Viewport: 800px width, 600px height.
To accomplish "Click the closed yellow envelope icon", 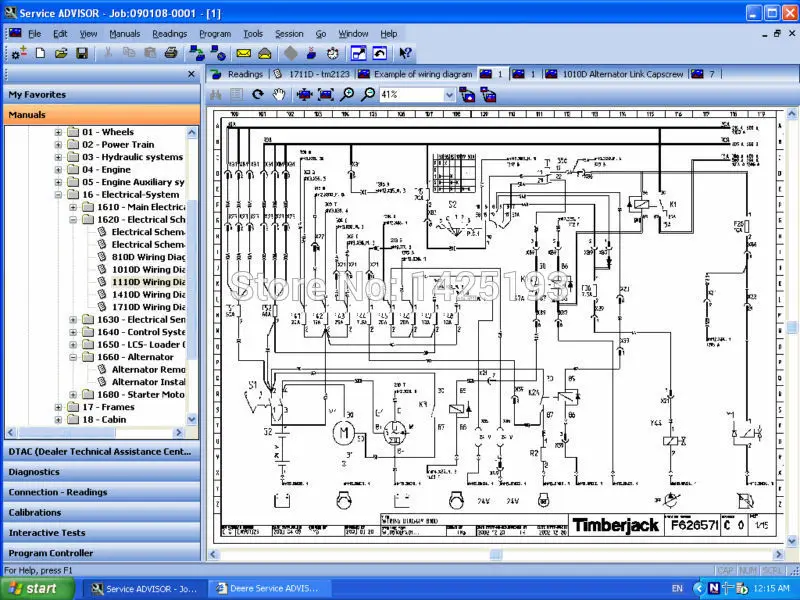I will [244, 53].
